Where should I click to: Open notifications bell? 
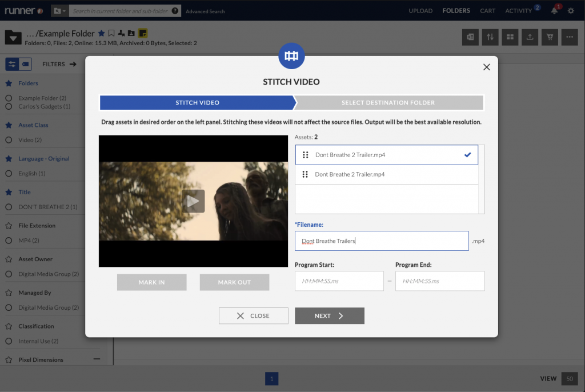(554, 10)
